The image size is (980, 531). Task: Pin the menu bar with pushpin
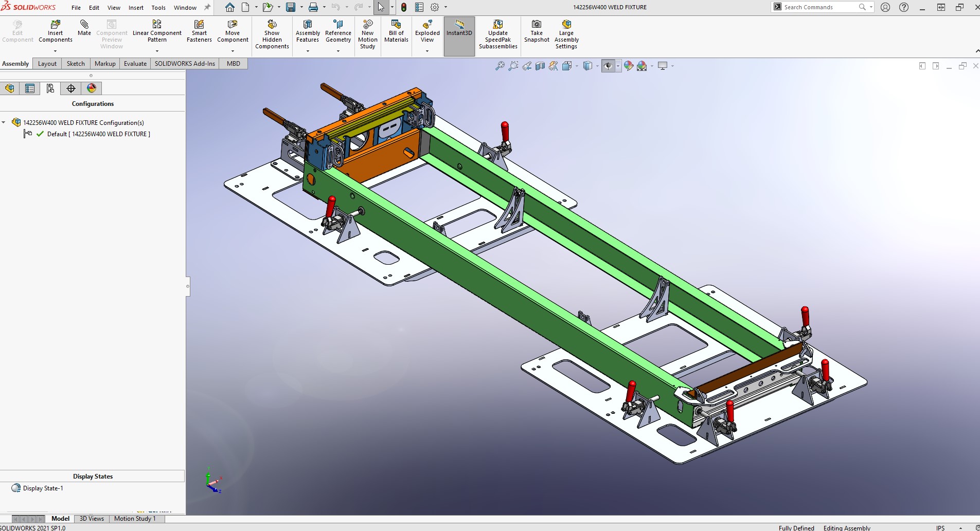207,7
